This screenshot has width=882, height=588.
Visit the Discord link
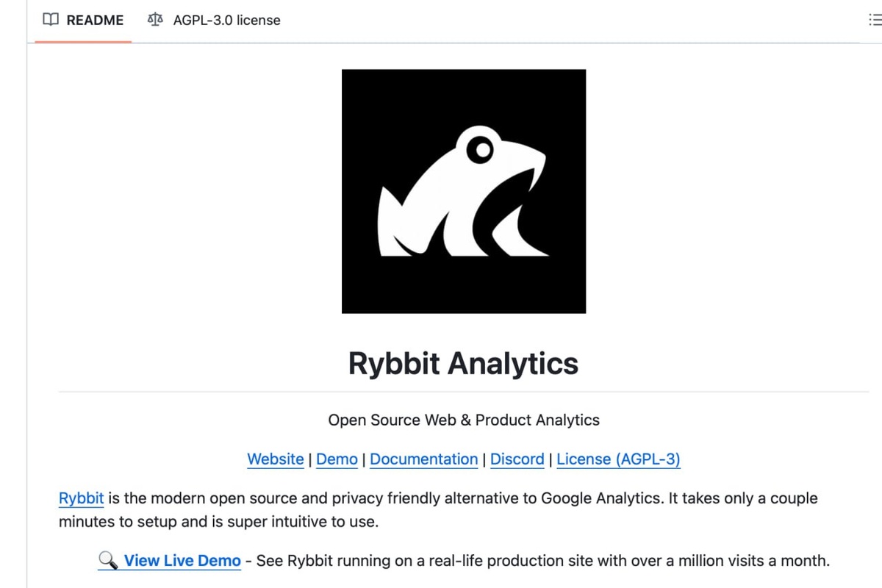[517, 459]
